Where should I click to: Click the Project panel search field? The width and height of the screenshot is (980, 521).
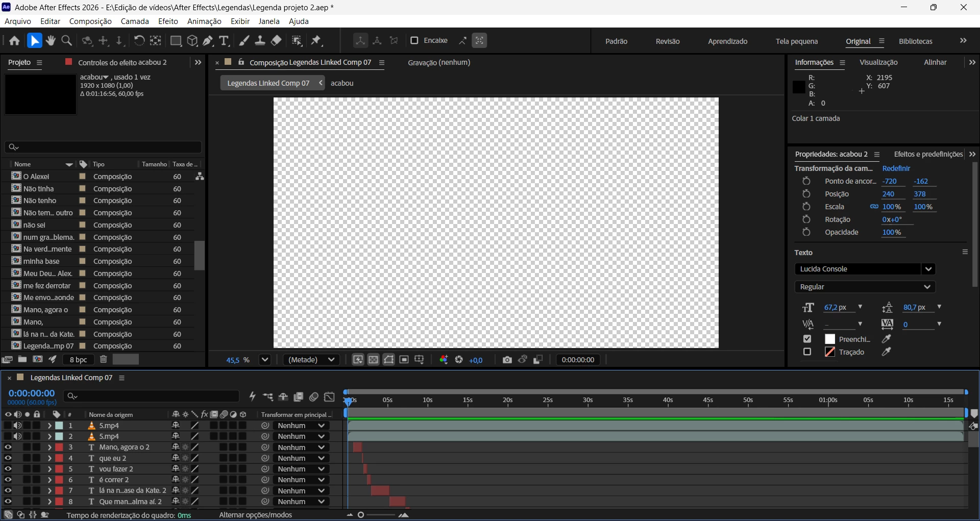(103, 147)
